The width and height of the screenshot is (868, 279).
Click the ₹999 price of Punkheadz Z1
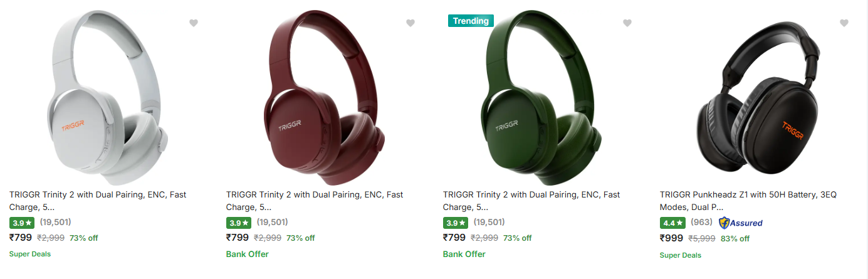tap(672, 238)
